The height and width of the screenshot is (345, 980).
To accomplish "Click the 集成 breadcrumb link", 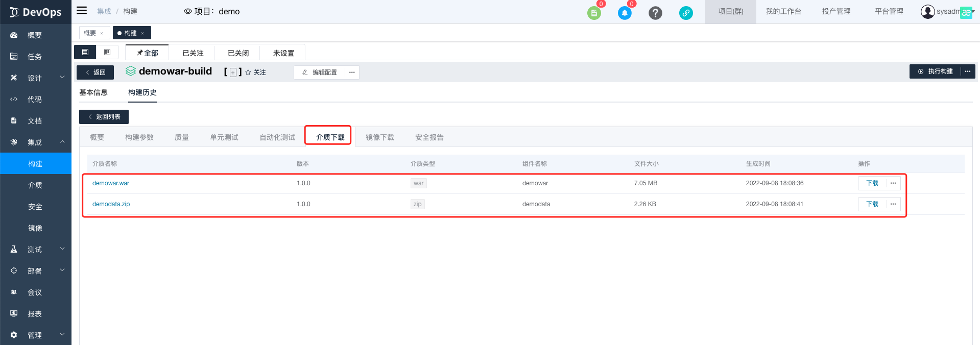I will (x=104, y=11).
